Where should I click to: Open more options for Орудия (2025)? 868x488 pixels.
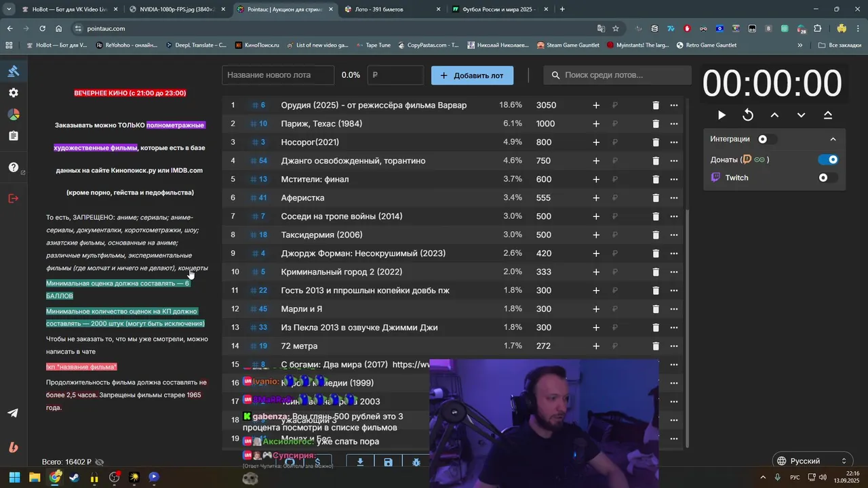[x=674, y=105]
